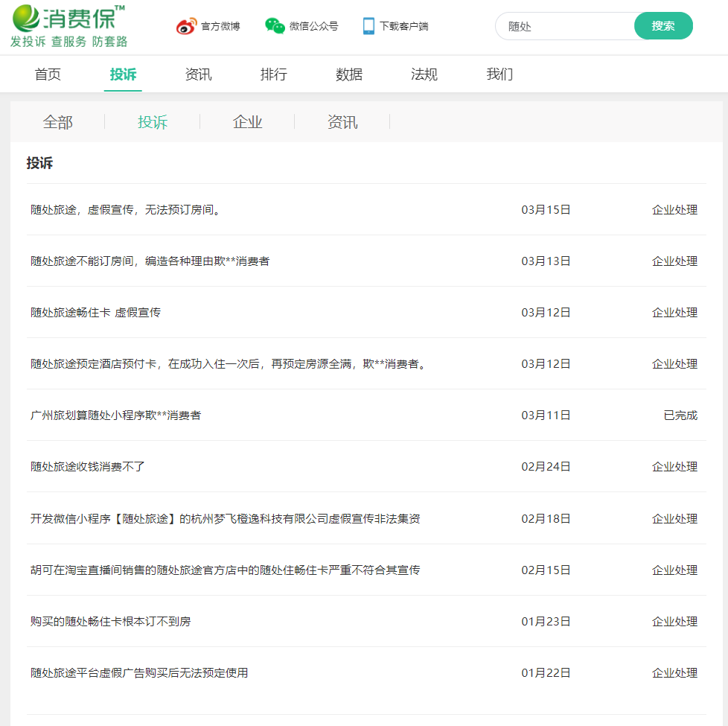Click the date 03月15日
The image size is (728, 726).
click(x=546, y=210)
